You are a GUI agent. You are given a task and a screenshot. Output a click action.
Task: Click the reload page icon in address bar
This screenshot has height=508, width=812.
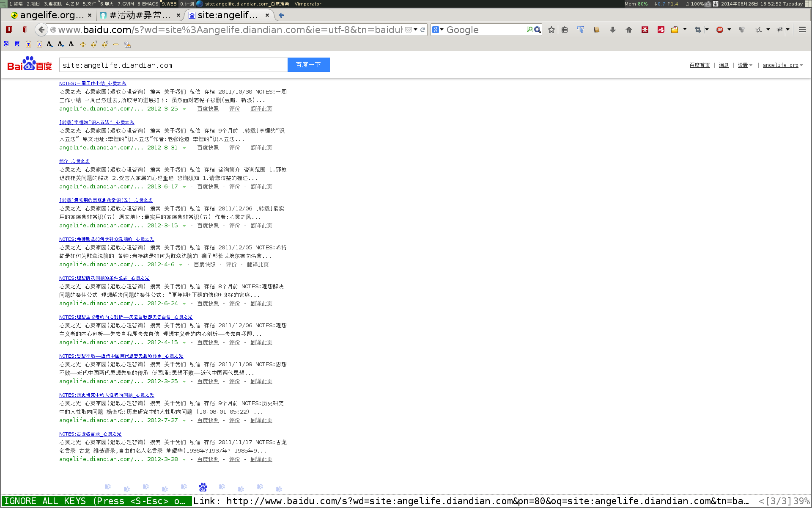[422, 30]
